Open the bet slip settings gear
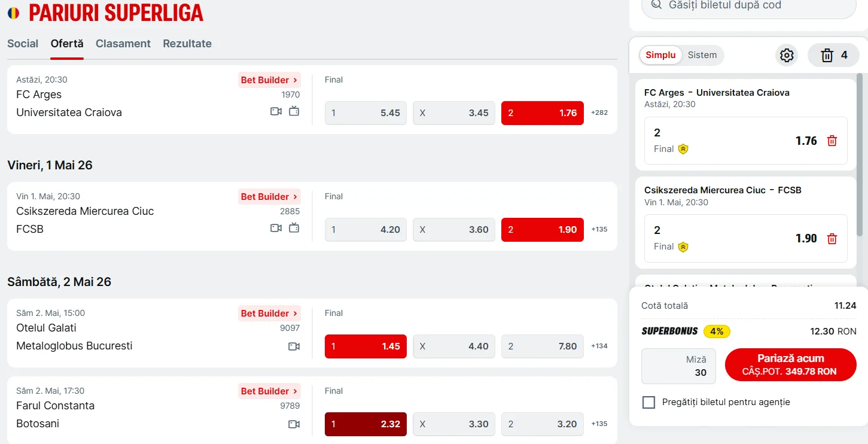This screenshot has width=868, height=444. [787, 55]
